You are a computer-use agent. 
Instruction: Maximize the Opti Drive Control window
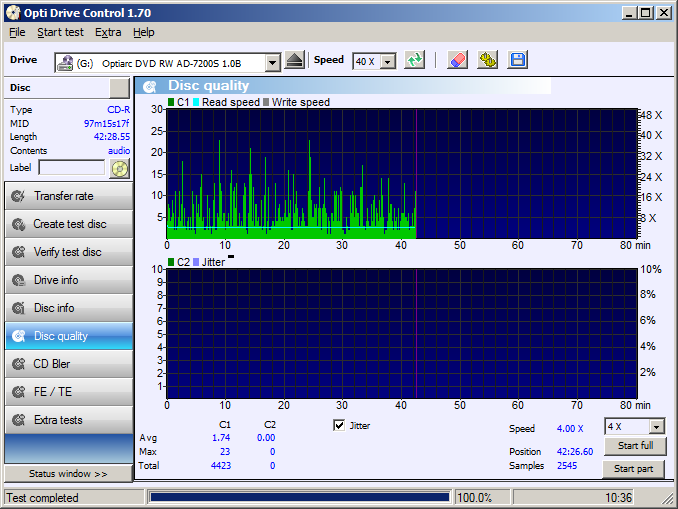pos(646,13)
